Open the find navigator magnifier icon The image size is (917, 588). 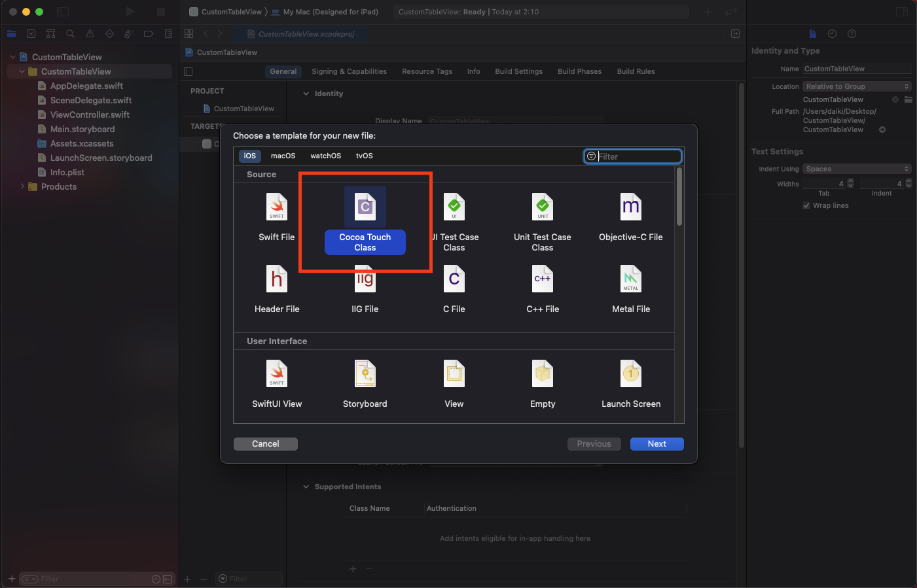pos(70,33)
